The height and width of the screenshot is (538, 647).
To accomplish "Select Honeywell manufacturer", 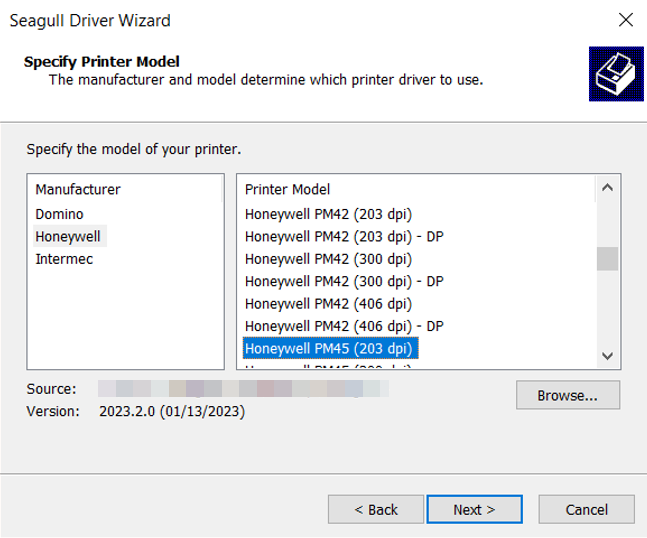I will (68, 236).
